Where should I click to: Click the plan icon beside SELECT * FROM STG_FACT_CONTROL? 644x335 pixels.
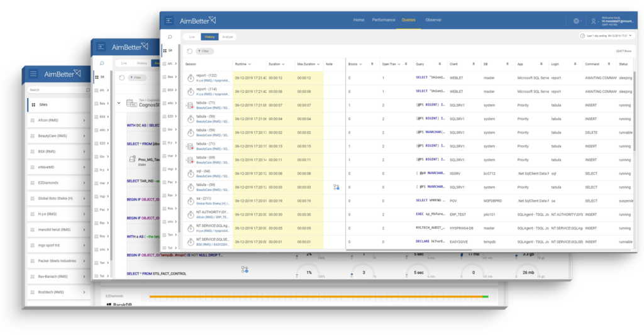point(245,270)
